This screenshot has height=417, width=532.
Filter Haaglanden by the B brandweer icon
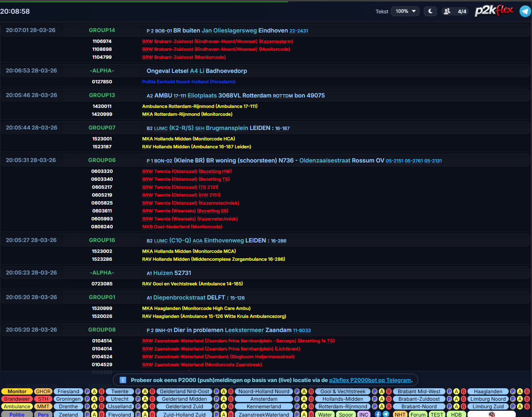click(x=527, y=392)
